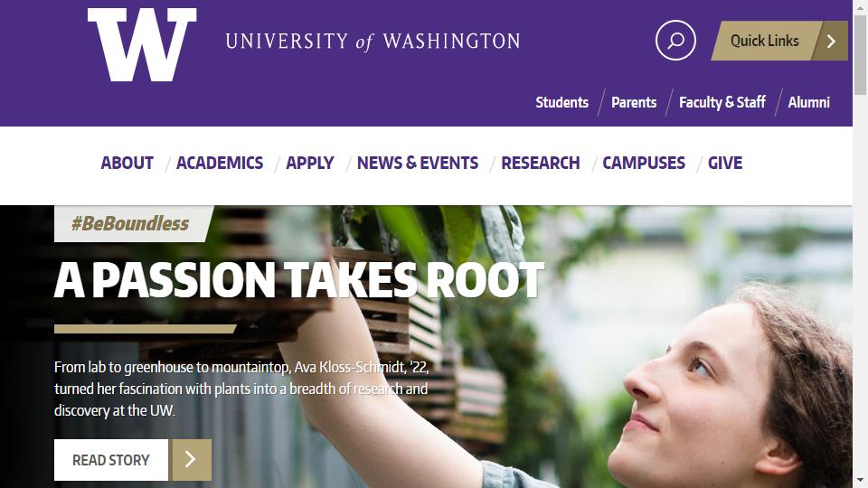Click the University of Washington W logo

pyautogui.click(x=142, y=45)
